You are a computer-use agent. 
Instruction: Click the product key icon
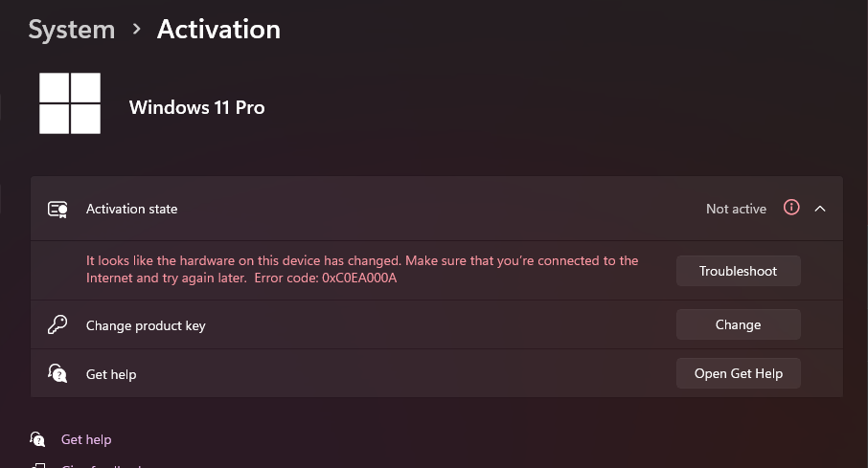[x=57, y=324]
